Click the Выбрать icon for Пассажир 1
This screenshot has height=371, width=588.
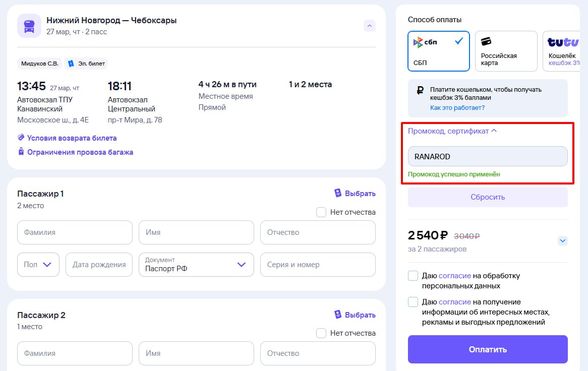coord(338,194)
